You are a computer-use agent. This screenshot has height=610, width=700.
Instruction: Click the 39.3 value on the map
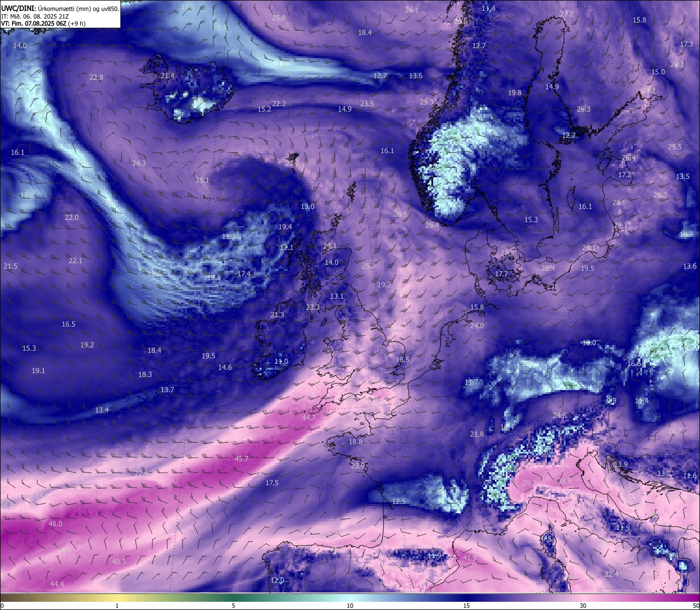[529, 483]
